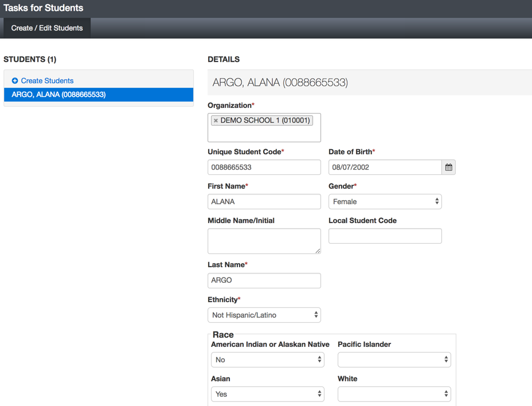Click the Last Name field
The height and width of the screenshot is (406, 532).
click(x=264, y=281)
